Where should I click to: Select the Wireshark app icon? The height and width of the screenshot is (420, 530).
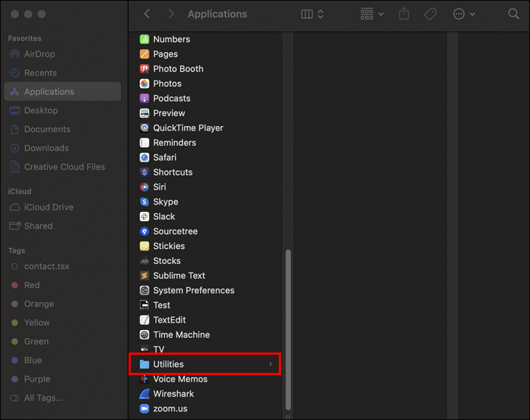pos(144,394)
